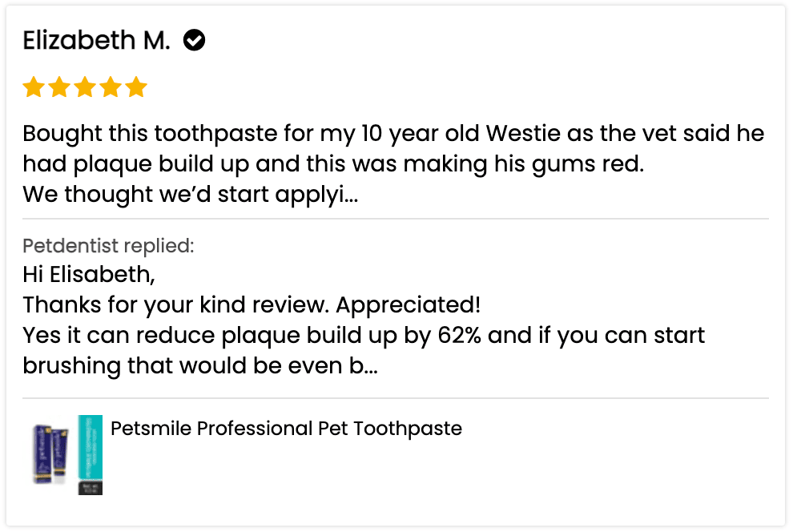Click the first rating star

click(34, 87)
